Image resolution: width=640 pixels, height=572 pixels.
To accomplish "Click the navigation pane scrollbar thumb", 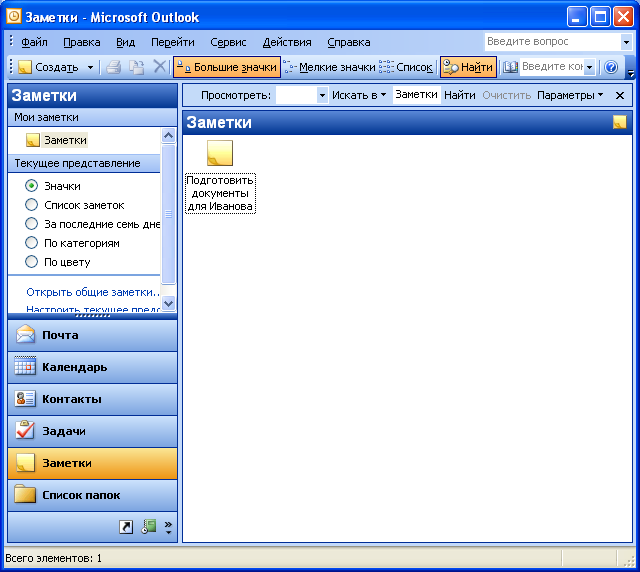I will [x=169, y=214].
